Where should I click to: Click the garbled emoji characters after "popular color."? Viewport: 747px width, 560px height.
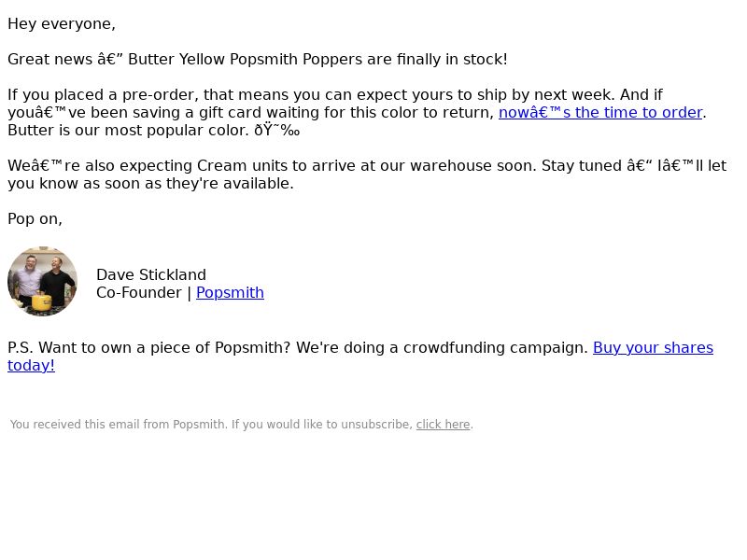tap(276, 131)
